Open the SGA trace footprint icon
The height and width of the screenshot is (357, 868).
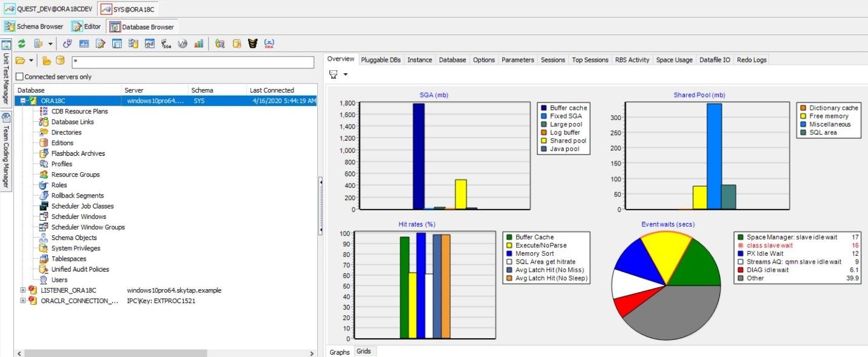(x=166, y=44)
